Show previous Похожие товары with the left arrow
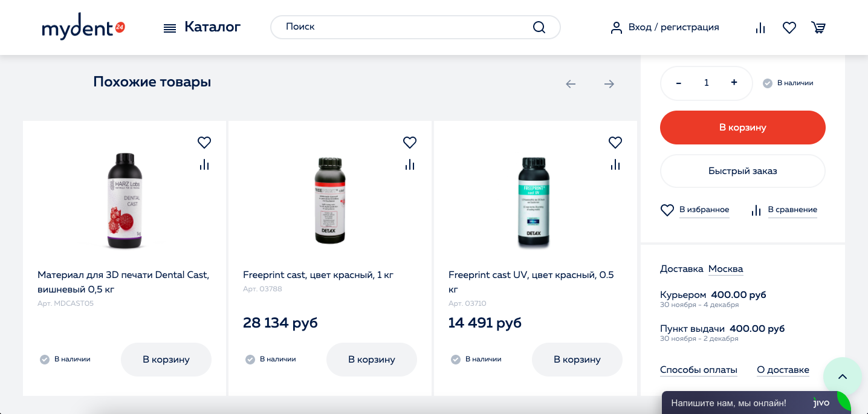 coord(571,84)
